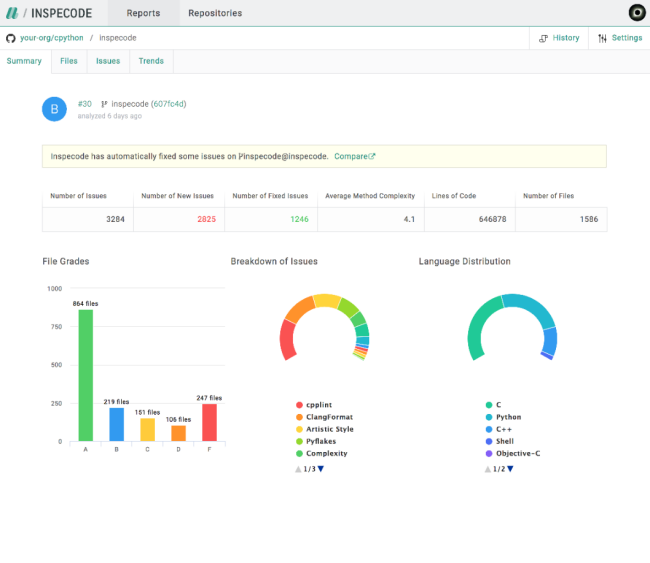Click the yellow grade C bar
This screenshot has height=563, width=650.
(148, 430)
